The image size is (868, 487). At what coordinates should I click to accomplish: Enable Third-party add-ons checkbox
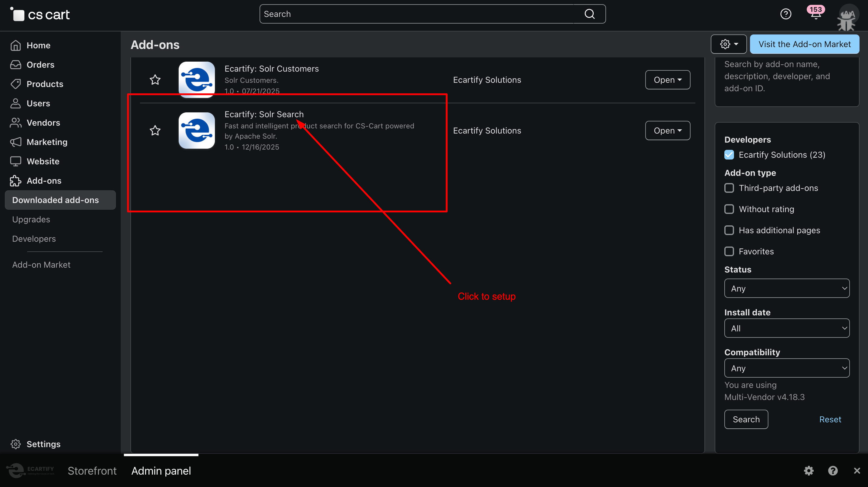click(729, 188)
